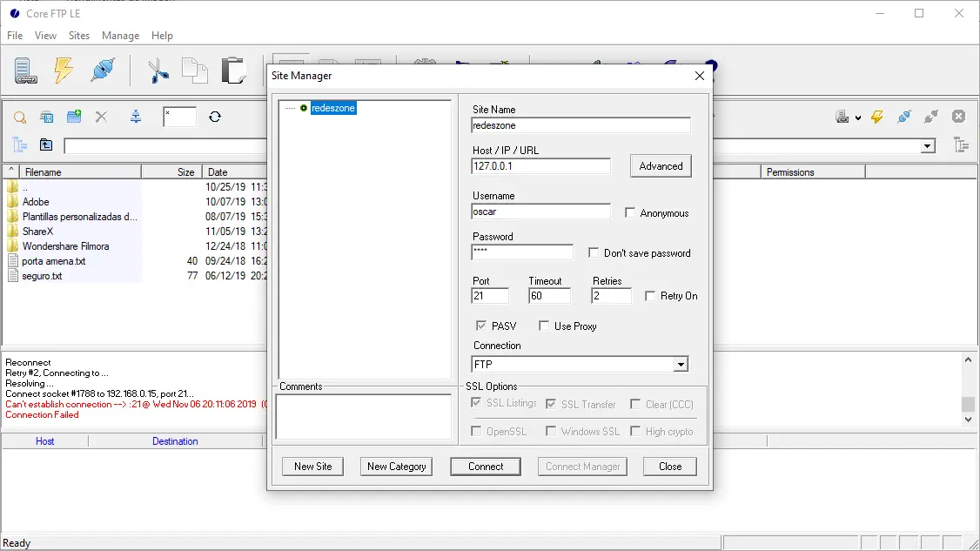Toggle the OpenSSL checkbox
This screenshot has width=980, height=551.
click(476, 431)
